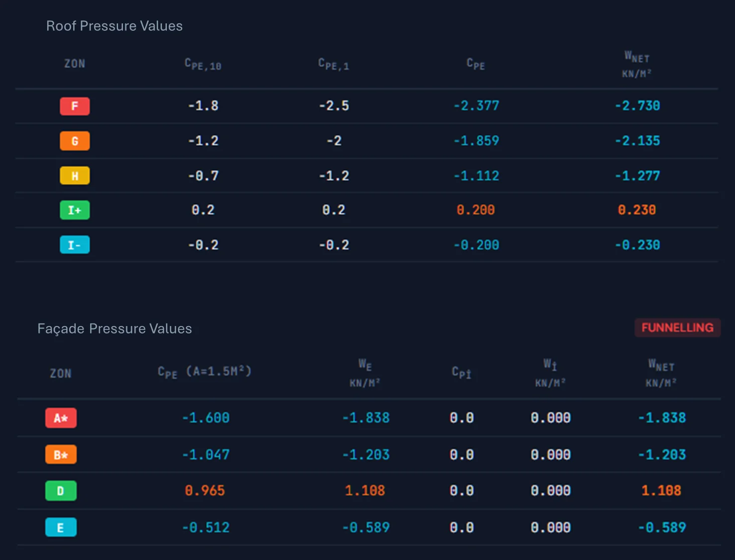
Task: Click the -1.838 We value for zone A*
Action: [x=366, y=418]
